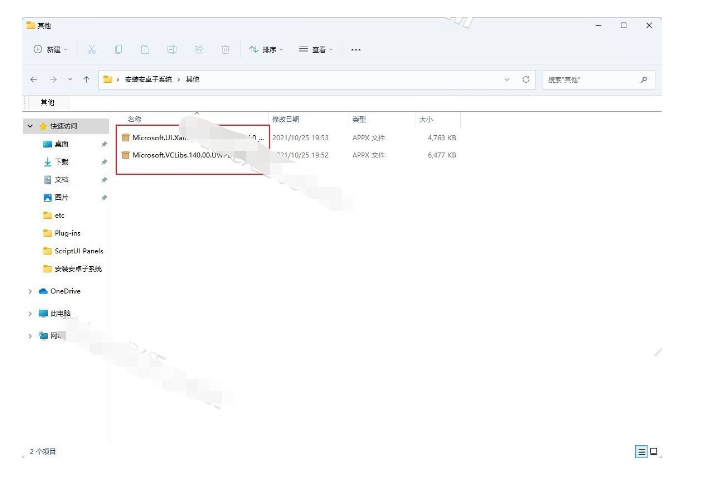Screen dimensions: 710x481
Task: Click the Cut scissors icon
Action: coord(91,49)
